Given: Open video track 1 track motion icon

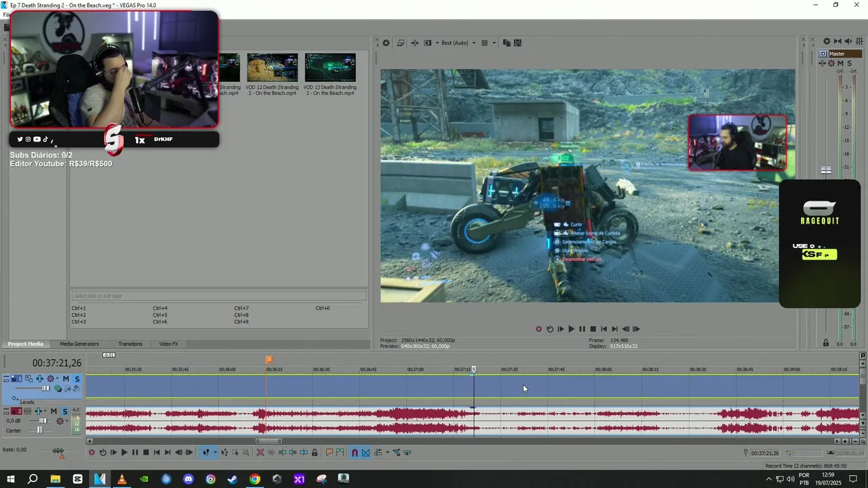Looking at the screenshot, I should click(x=28, y=379).
